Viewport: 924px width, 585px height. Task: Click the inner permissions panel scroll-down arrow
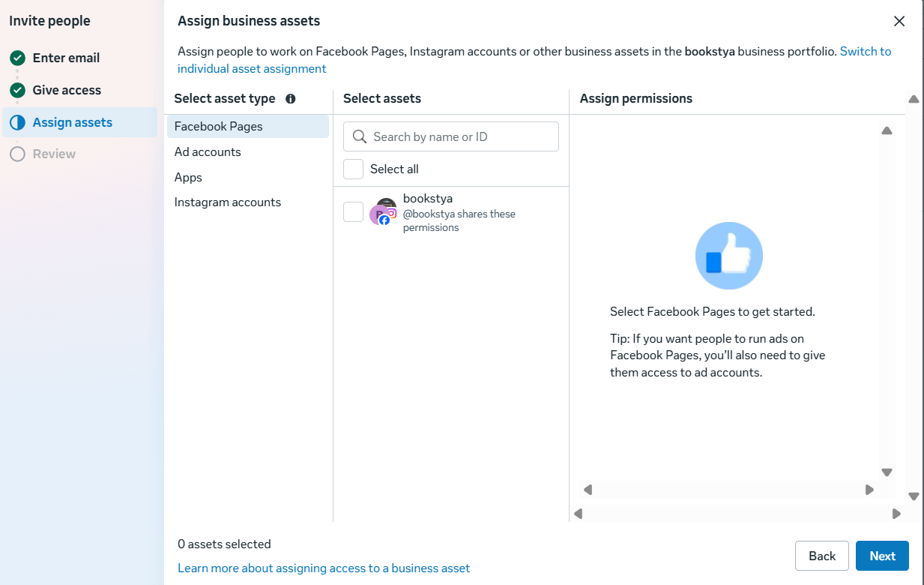pos(887,472)
